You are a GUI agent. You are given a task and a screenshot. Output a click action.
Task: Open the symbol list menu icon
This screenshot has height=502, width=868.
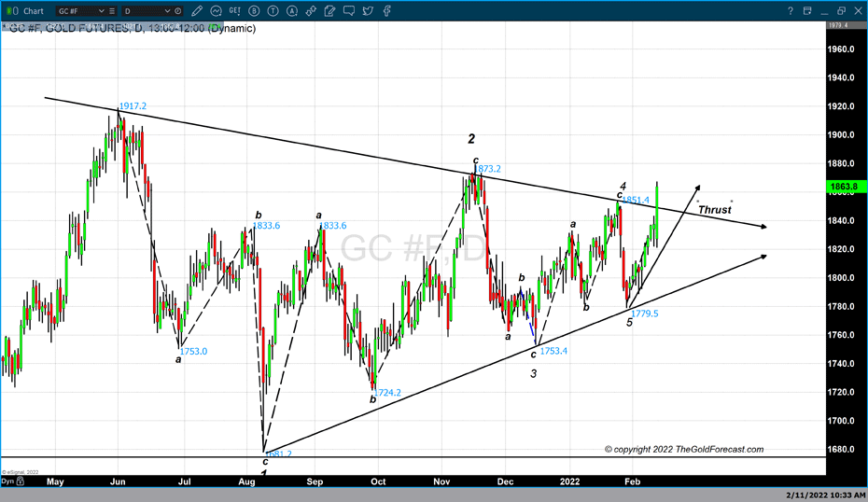(x=112, y=10)
